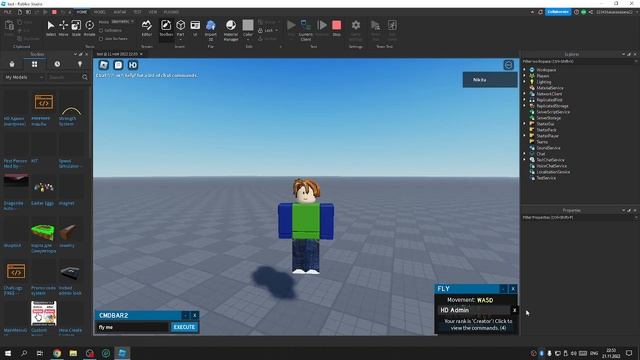The height and width of the screenshot is (360, 640).
Task: Expand the ReplicatedStorage node
Action: 525,106
